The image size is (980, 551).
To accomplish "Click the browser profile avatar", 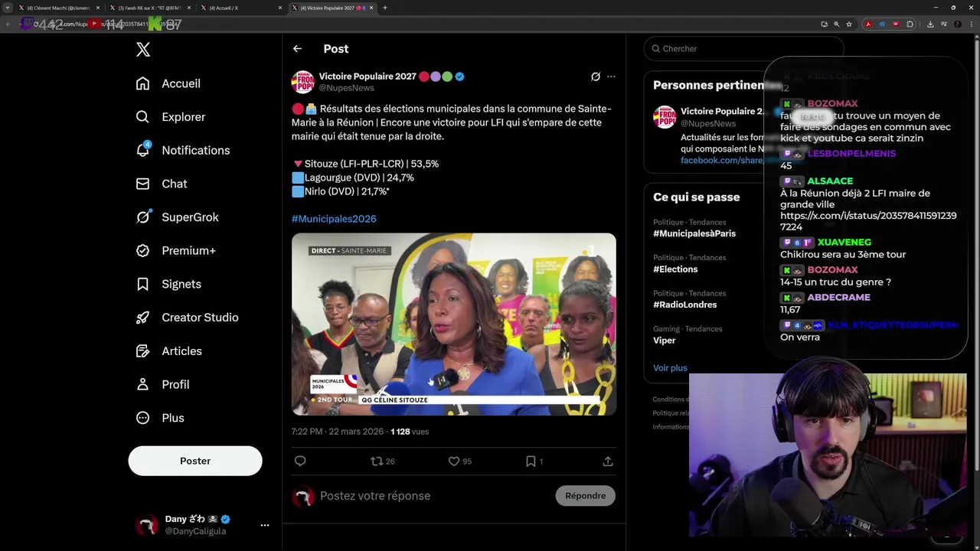I will point(958,24).
